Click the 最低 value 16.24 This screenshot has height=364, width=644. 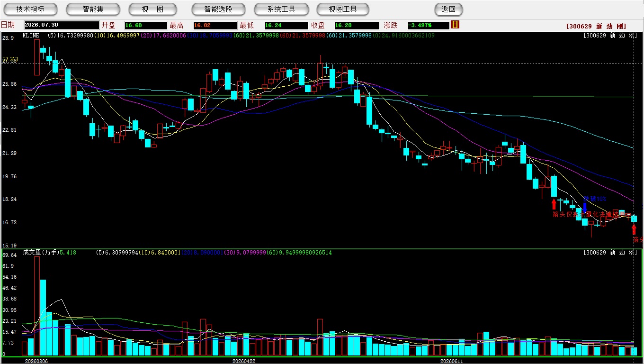coord(286,25)
